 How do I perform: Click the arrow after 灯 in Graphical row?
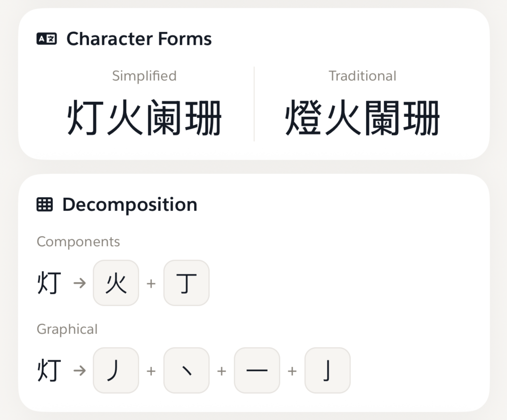[80, 371]
